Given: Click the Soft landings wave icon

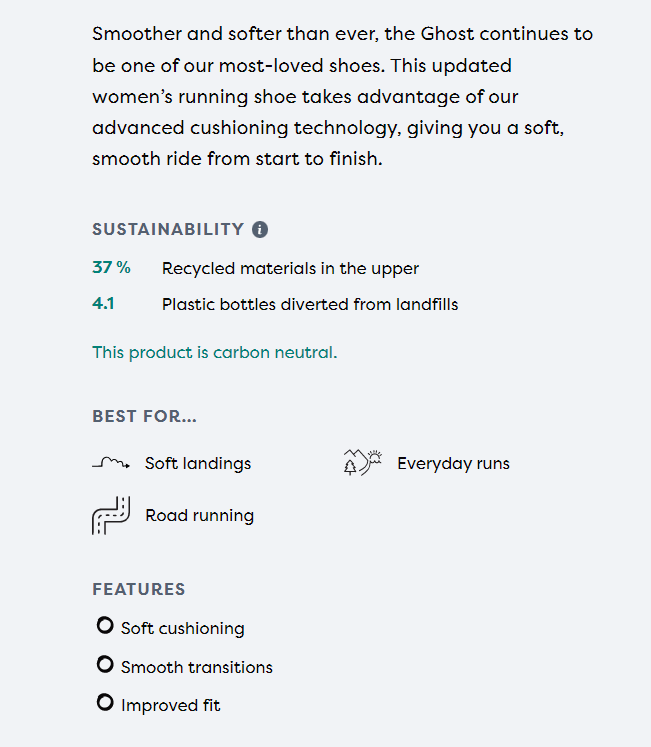Looking at the screenshot, I should click(x=111, y=463).
